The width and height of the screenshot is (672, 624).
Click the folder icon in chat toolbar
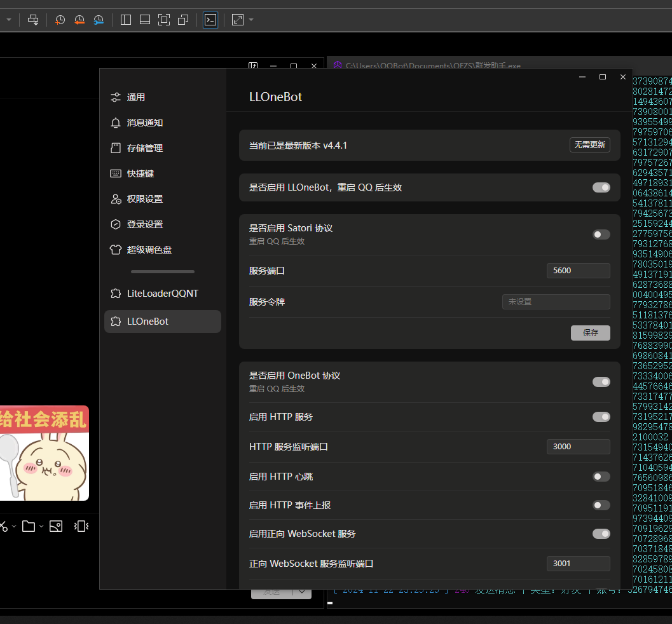pyautogui.click(x=29, y=526)
